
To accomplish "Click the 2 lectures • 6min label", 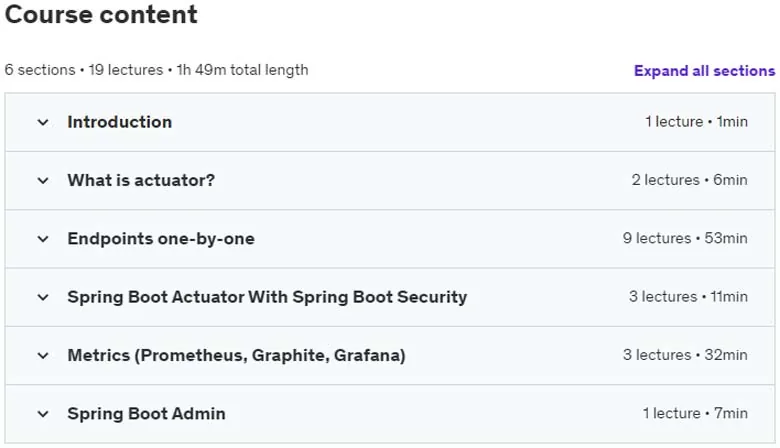I will (689, 179).
